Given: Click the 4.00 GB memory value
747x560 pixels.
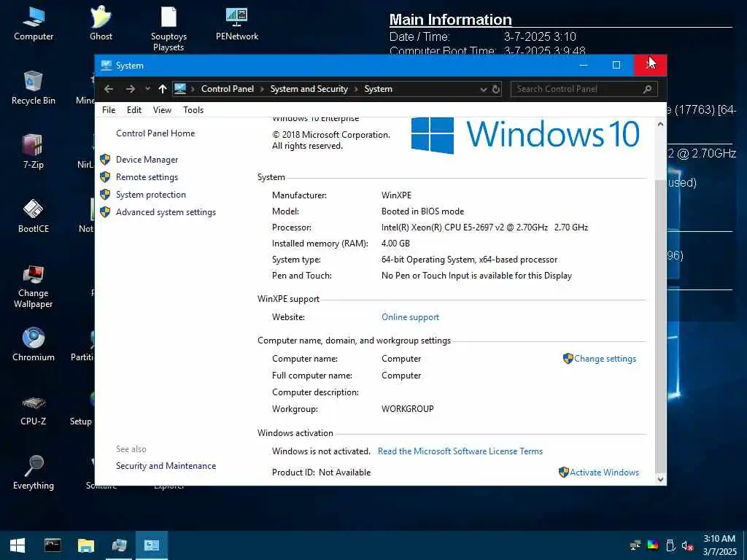Looking at the screenshot, I should coord(395,244).
